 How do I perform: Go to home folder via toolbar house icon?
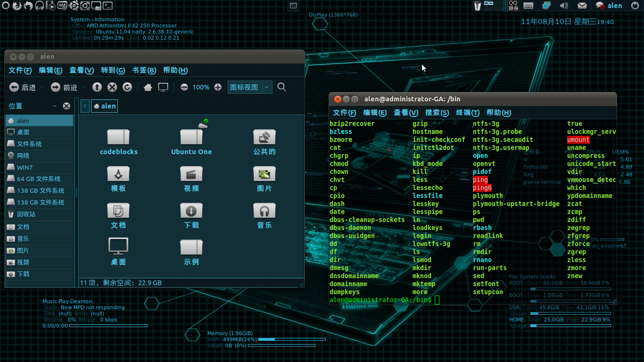[x=148, y=87]
